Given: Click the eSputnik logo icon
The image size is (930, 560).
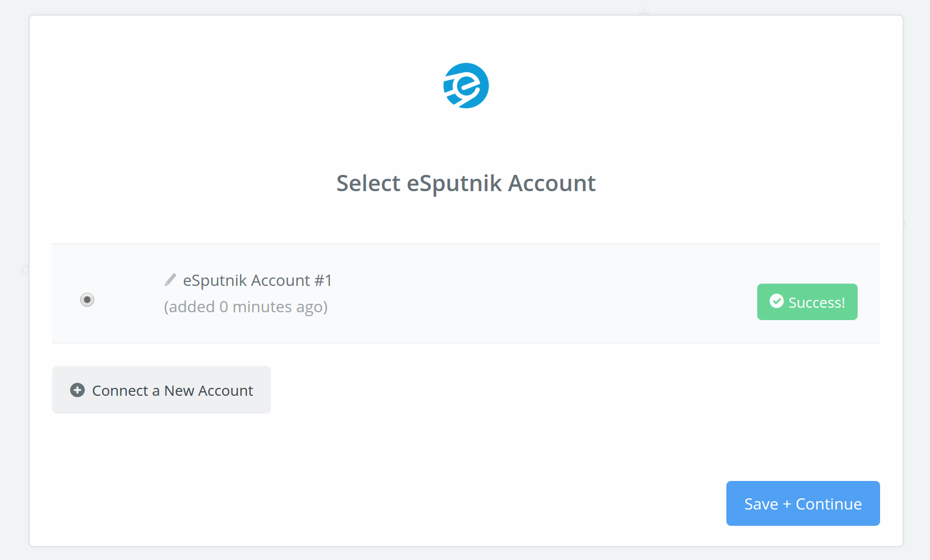Looking at the screenshot, I should click(x=466, y=86).
